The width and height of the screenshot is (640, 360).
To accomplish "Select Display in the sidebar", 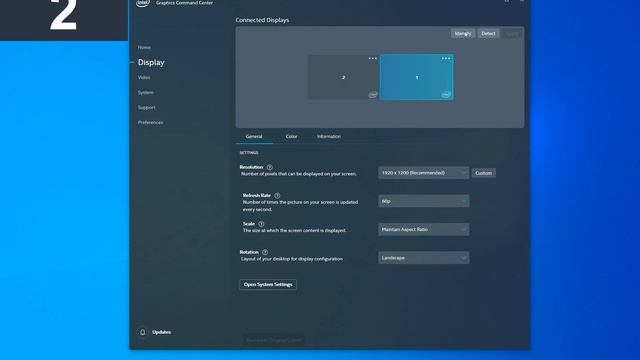I will (x=151, y=62).
